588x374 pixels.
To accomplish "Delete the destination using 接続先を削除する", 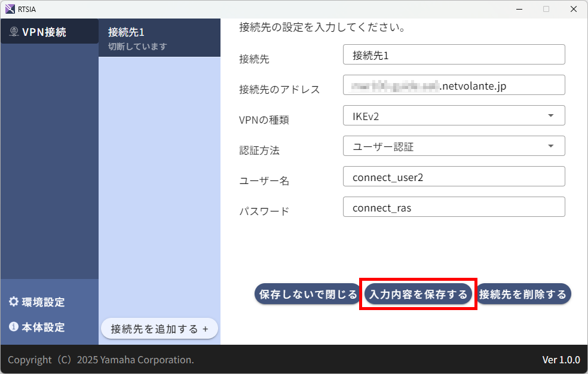I will pos(524,293).
